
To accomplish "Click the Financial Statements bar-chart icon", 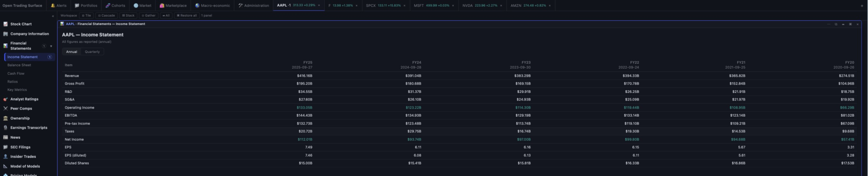I will (x=5, y=46).
